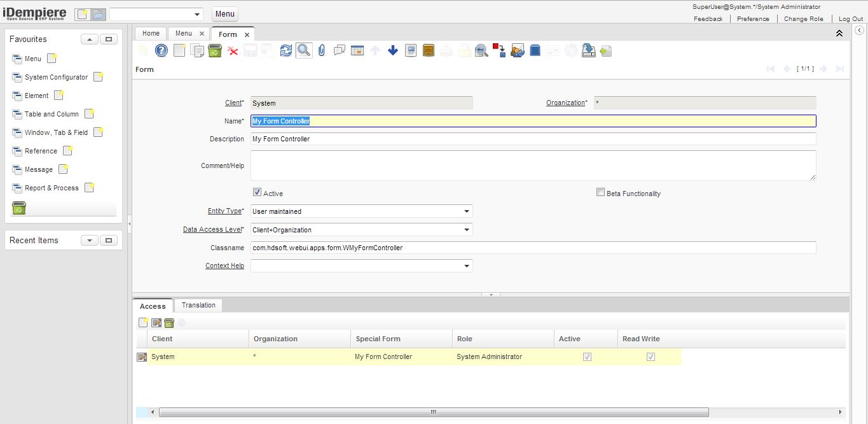The height and width of the screenshot is (424, 868).
Task: Click the Archive cabinet toolbar icon
Action: 429,50
